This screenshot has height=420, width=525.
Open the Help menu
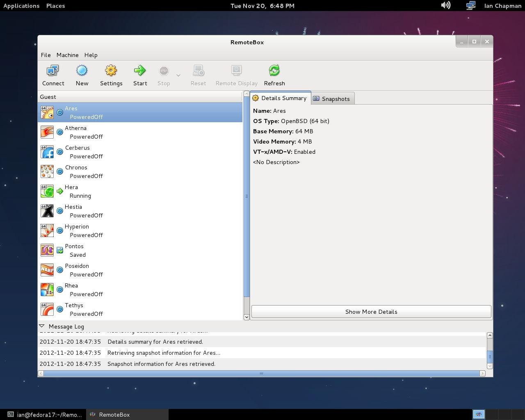tap(91, 55)
